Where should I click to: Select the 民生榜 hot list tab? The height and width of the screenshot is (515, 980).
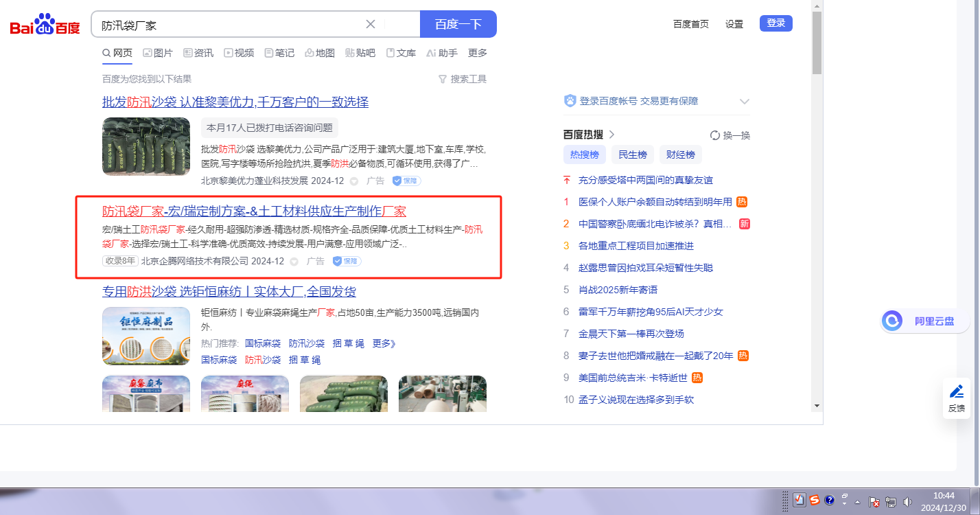click(x=632, y=154)
